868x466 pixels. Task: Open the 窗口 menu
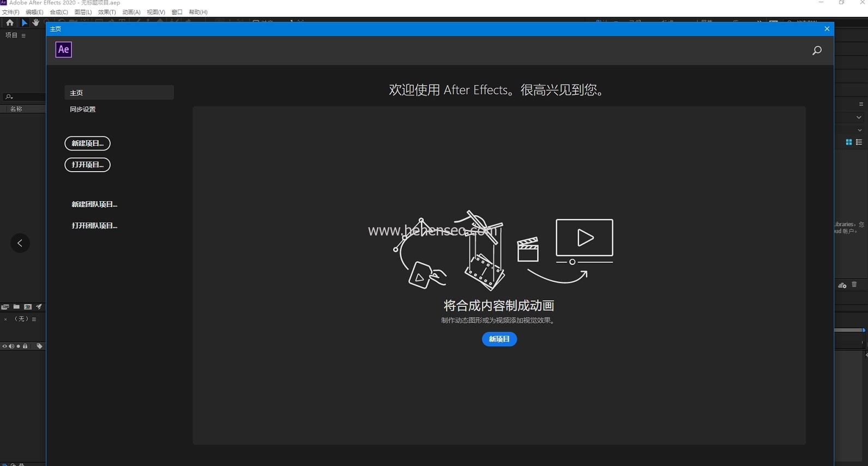point(177,12)
